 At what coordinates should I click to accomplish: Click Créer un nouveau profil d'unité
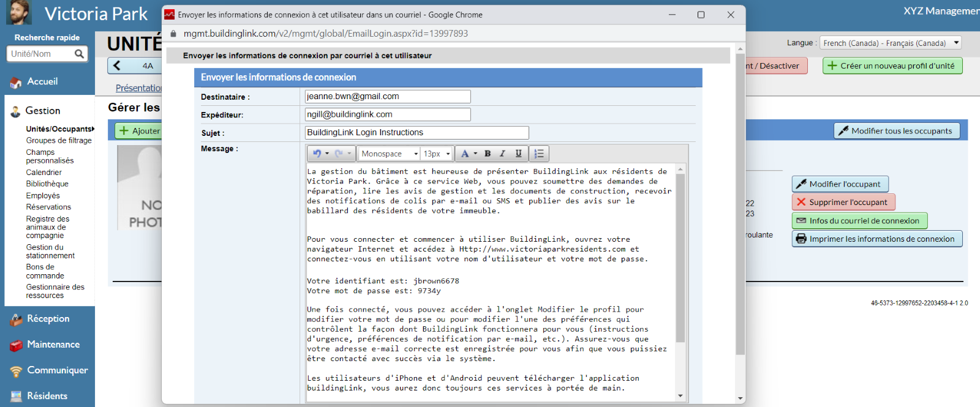coord(892,65)
